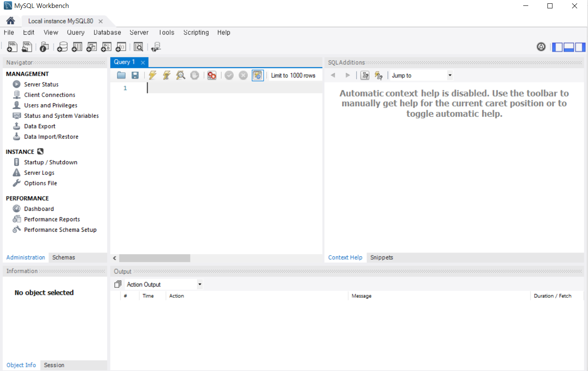Switch to the Snippets tab
Image resolution: width=588 pixels, height=371 pixels.
point(382,257)
